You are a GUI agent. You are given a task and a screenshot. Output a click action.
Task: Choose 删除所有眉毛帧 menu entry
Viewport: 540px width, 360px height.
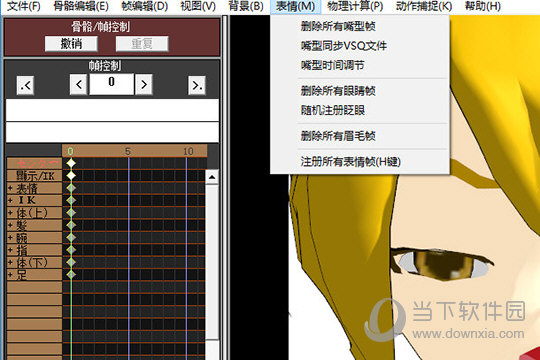[360, 136]
